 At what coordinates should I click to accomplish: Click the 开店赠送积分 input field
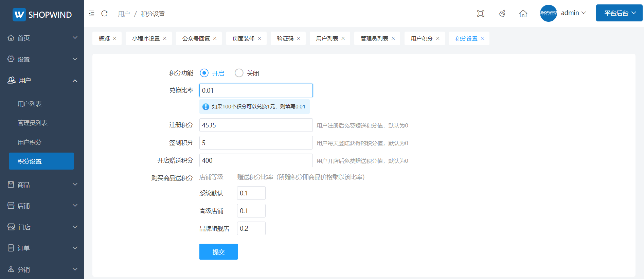point(256,160)
